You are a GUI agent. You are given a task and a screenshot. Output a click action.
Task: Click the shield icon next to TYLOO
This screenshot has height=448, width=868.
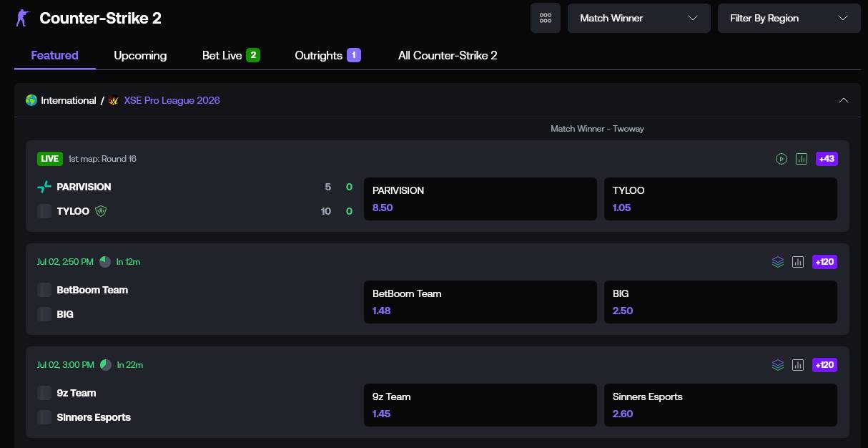(x=101, y=211)
